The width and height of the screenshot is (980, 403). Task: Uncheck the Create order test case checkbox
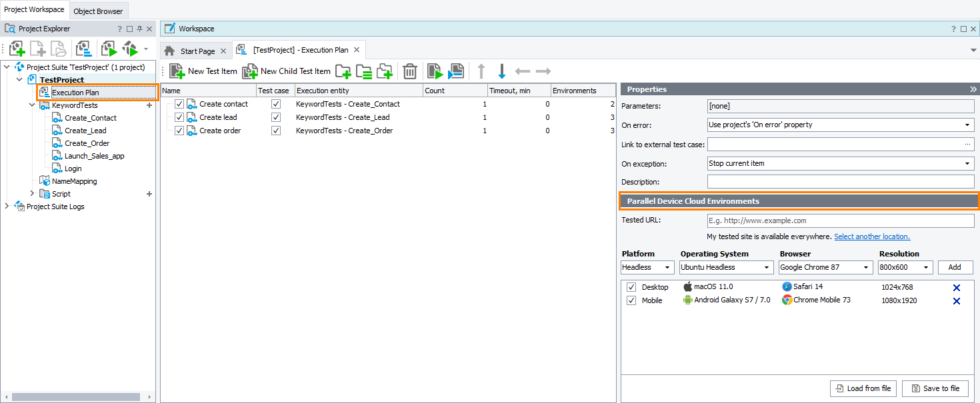pos(275,130)
